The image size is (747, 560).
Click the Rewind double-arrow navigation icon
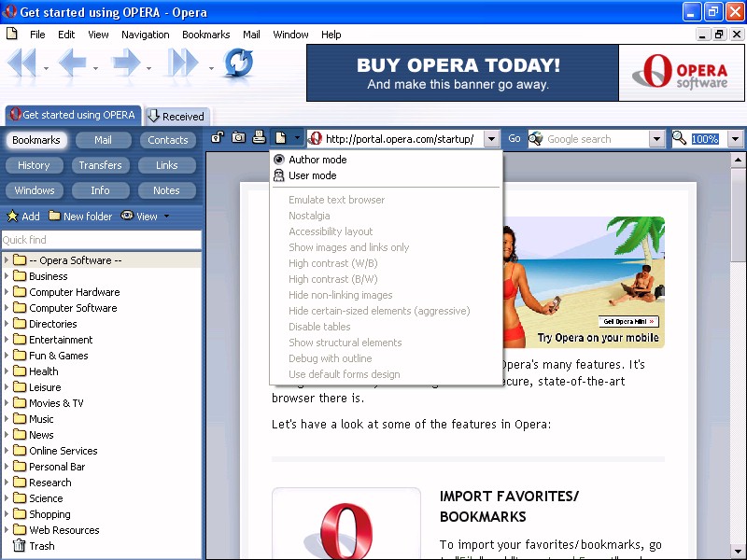(x=21, y=63)
